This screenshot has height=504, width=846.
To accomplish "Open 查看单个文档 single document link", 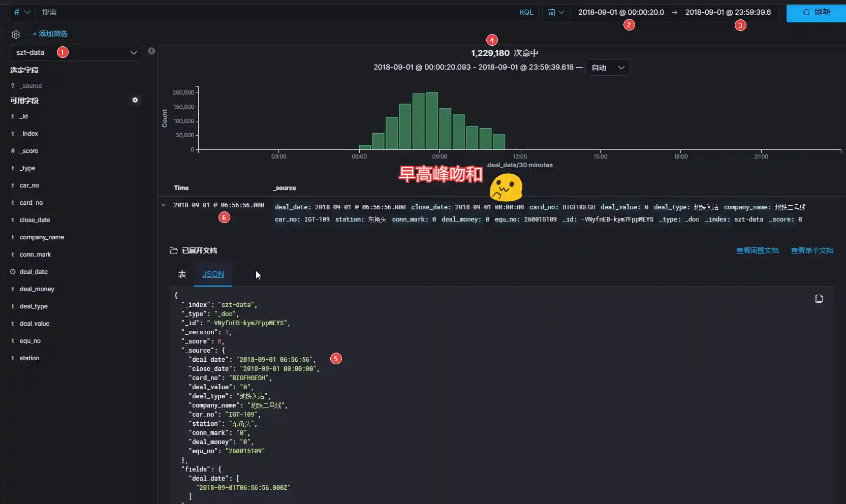I will click(x=812, y=250).
